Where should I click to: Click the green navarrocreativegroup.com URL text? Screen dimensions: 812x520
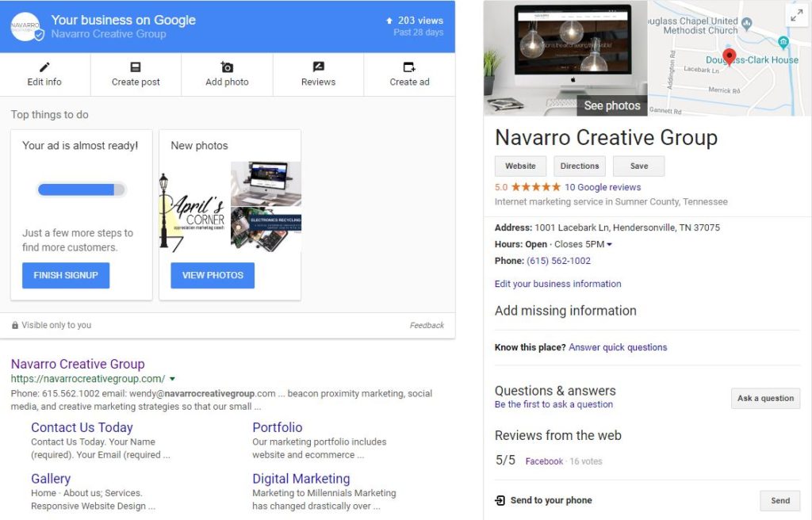[88, 379]
